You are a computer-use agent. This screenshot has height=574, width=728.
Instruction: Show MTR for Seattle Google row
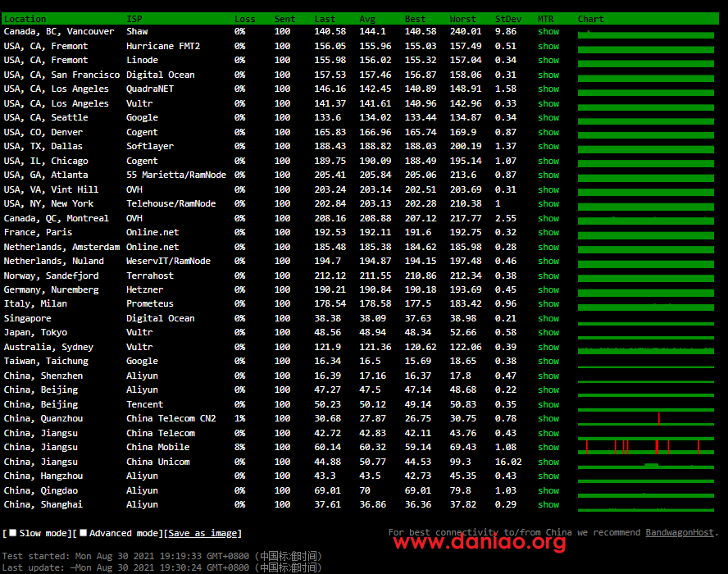click(548, 118)
